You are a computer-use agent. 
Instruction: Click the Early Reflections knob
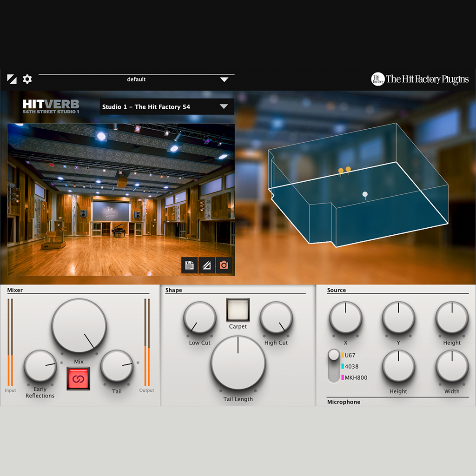(40, 366)
